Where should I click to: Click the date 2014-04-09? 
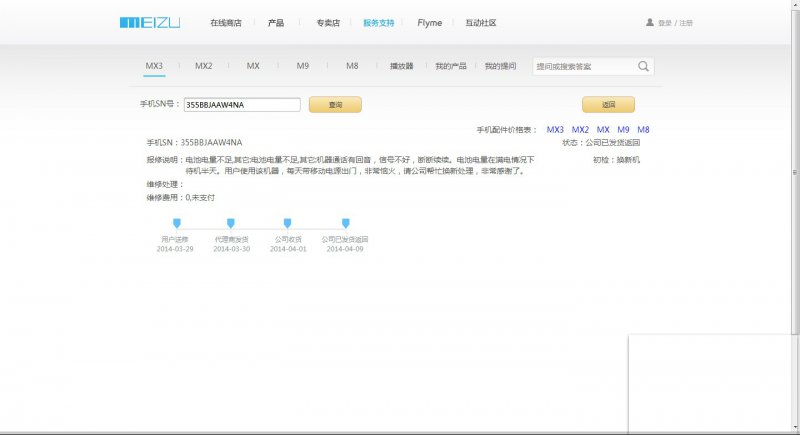345,249
